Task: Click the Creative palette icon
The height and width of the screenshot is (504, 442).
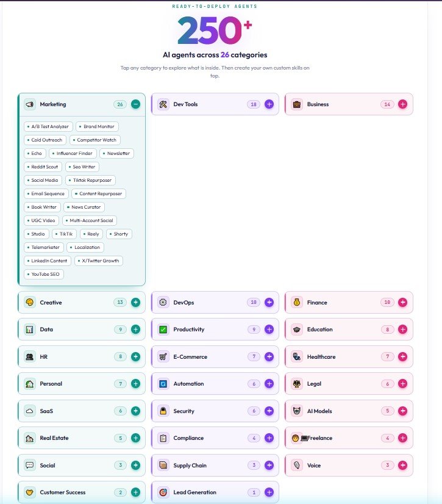Action: click(29, 303)
